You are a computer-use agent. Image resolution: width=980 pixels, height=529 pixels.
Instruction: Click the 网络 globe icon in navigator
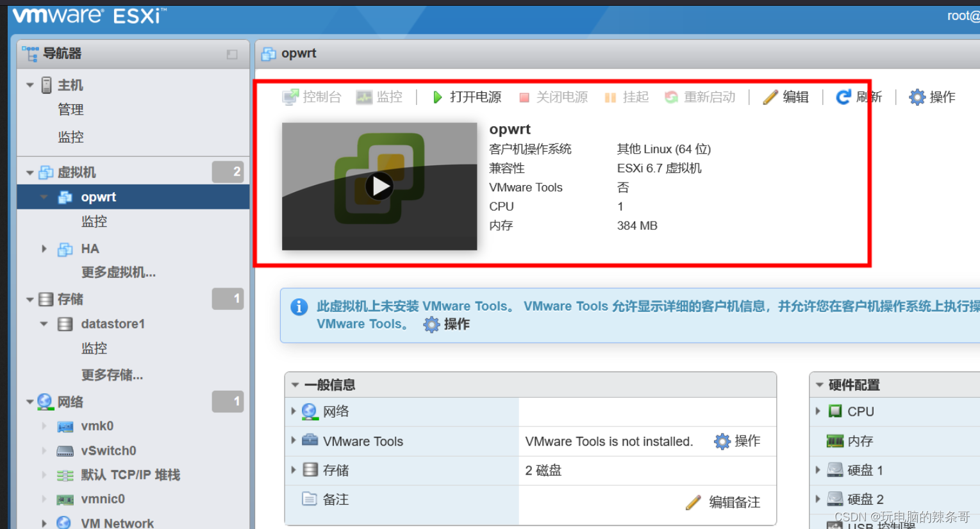point(45,402)
